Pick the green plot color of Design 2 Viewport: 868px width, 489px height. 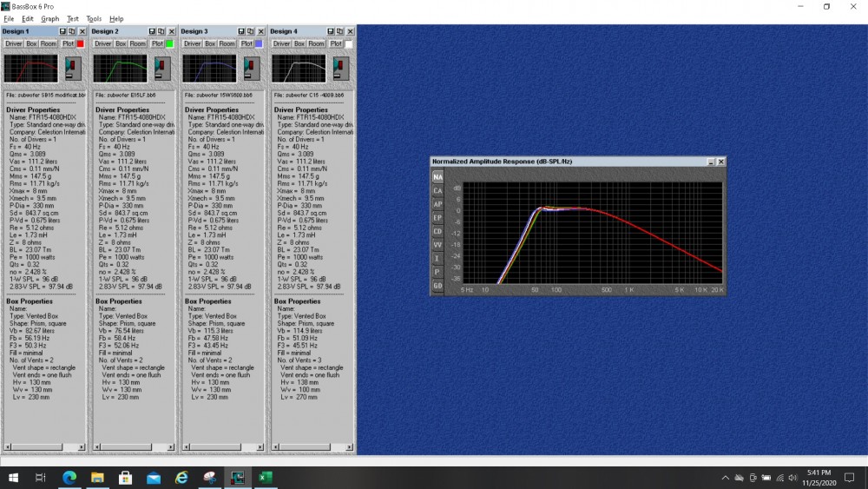pos(169,43)
